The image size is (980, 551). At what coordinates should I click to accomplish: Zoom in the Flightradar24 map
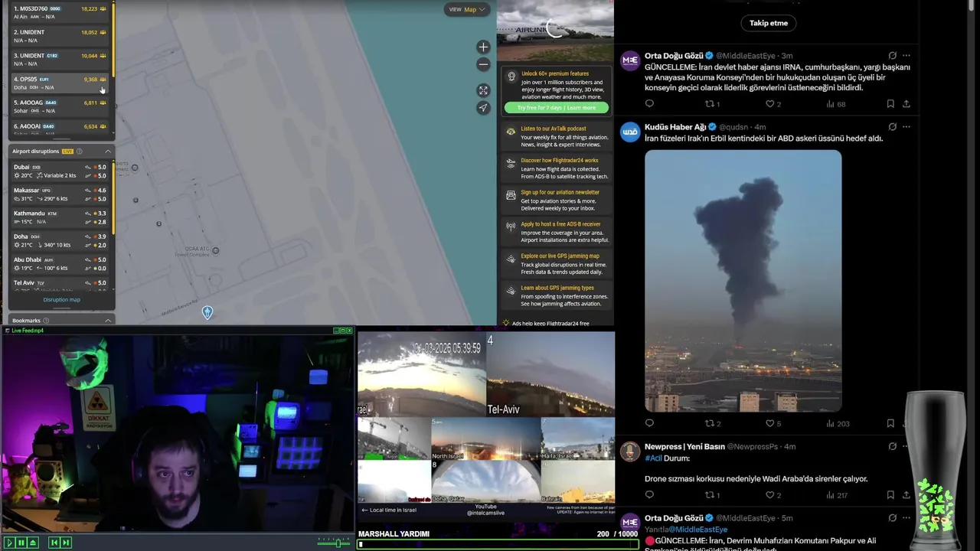tap(483, 47)
